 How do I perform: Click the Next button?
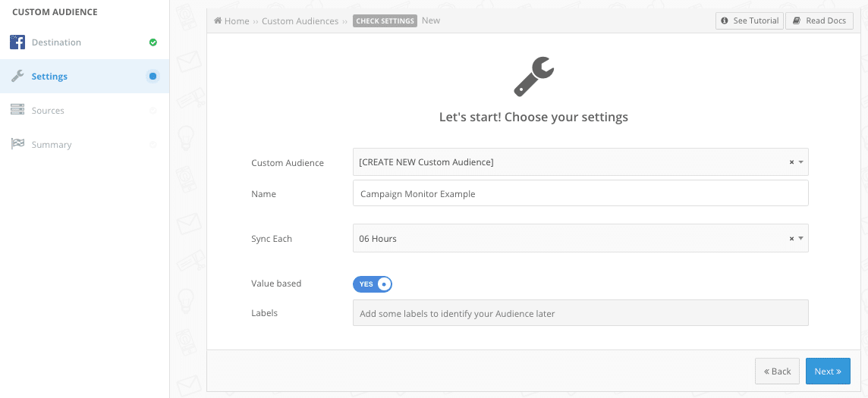tap(828, 371)
